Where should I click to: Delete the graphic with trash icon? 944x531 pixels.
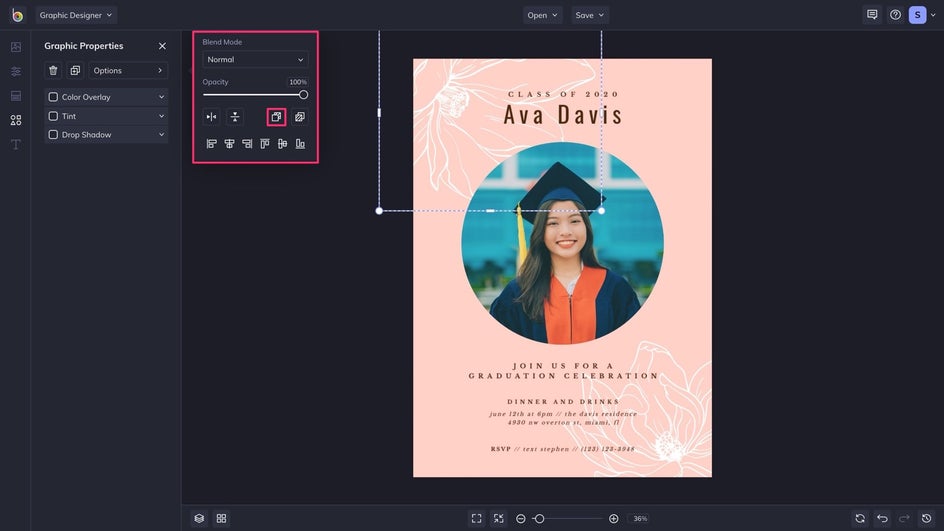pyautogui.click(x=53, y=70)
